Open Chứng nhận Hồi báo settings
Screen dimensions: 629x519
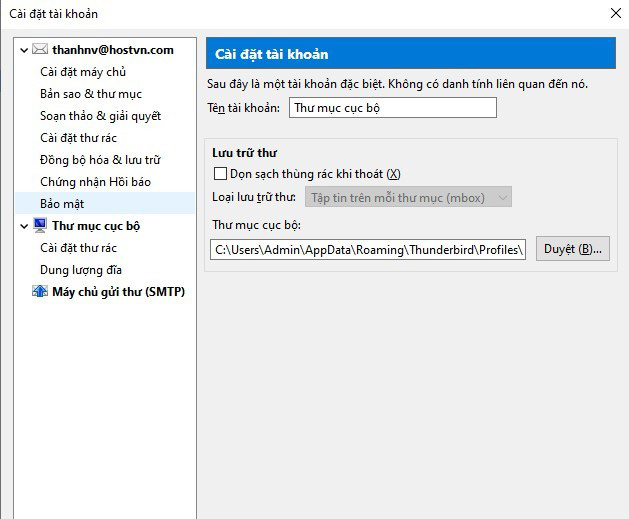pos(95,182)
